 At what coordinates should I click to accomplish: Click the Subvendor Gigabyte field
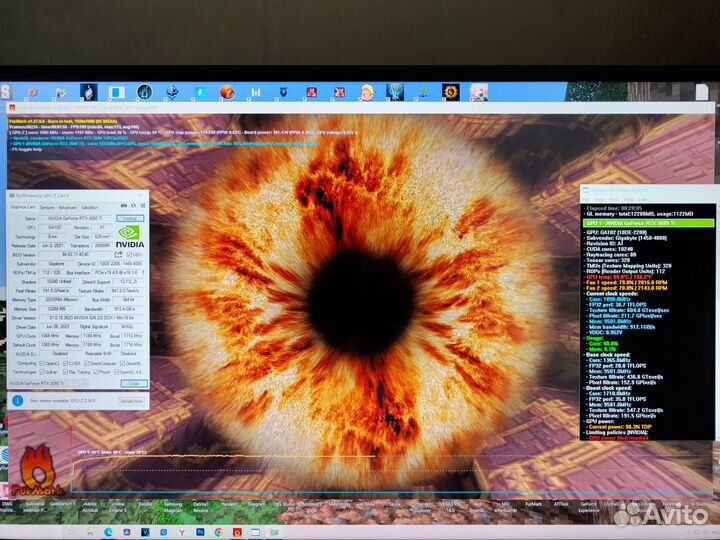(x=56, y=264)
